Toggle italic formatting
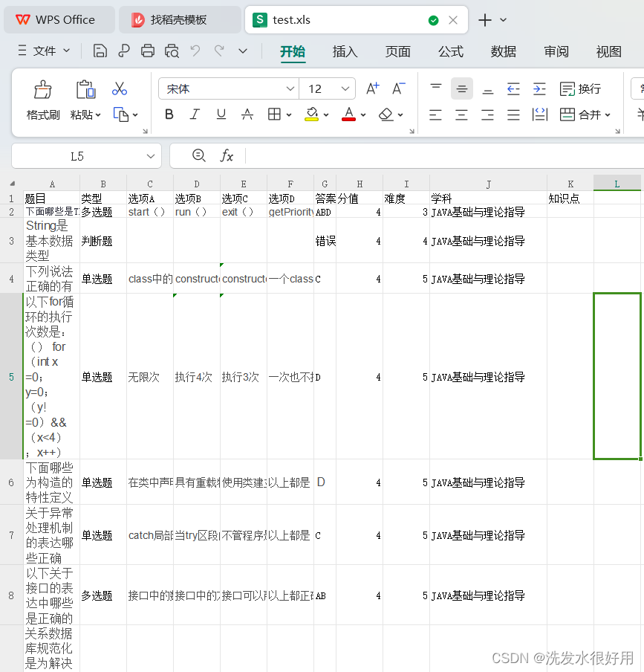Screen dimensions: 644x672 [195, 114]
